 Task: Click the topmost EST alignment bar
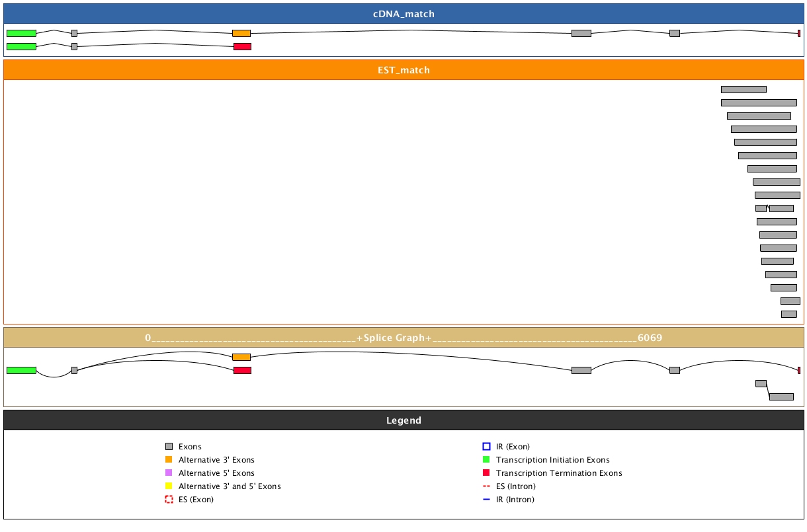tap(743, 89)
